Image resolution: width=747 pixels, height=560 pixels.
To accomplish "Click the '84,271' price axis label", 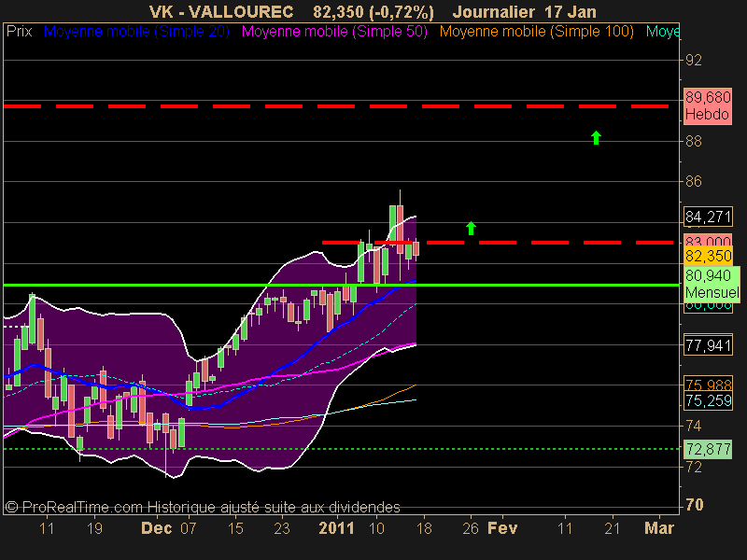I will 708,217.
